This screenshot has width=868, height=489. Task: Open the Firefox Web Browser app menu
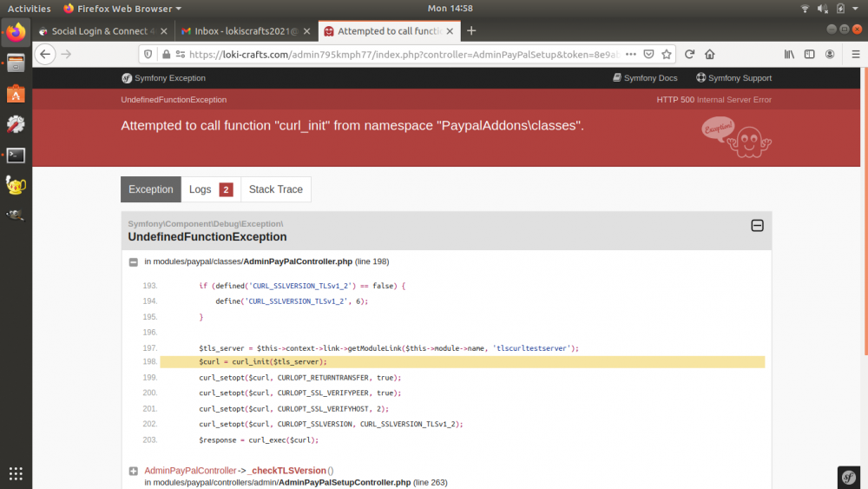pyautogui.click(x=122, y=9)
